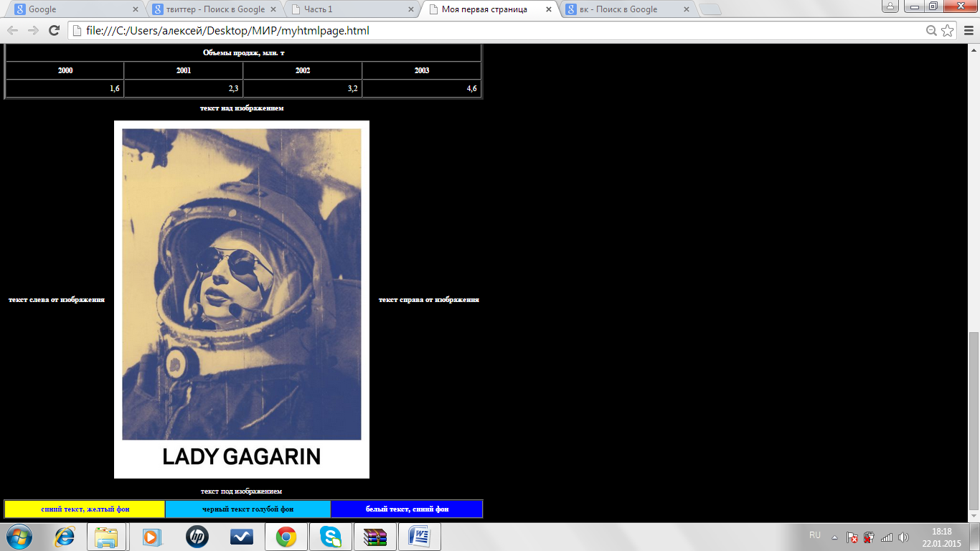Click the yellow cell 'синий текст, желтый фон'
Viewport: 980px width, 551px height.
pyautogui.click(x=85, y=509)
